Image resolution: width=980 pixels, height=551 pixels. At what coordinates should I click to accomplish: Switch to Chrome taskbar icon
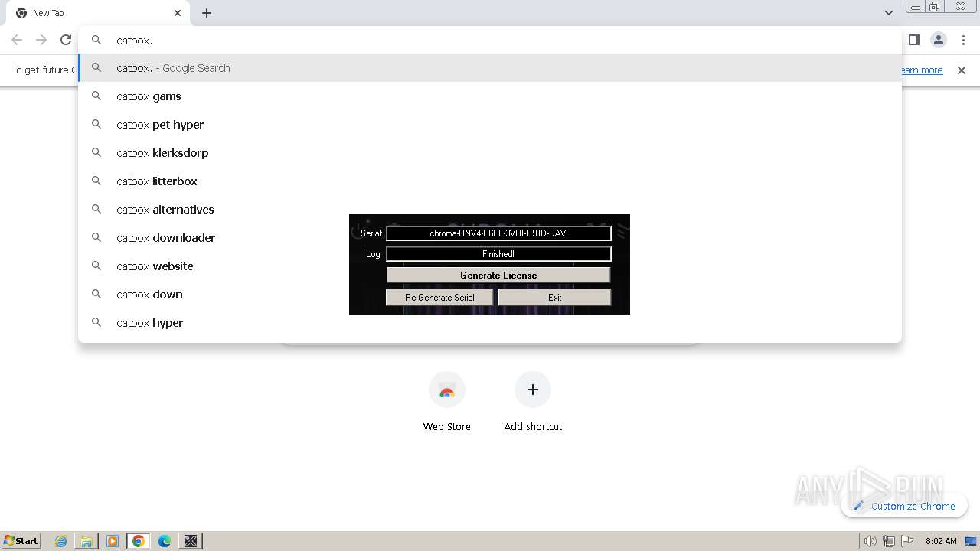[x=139, y=541]
